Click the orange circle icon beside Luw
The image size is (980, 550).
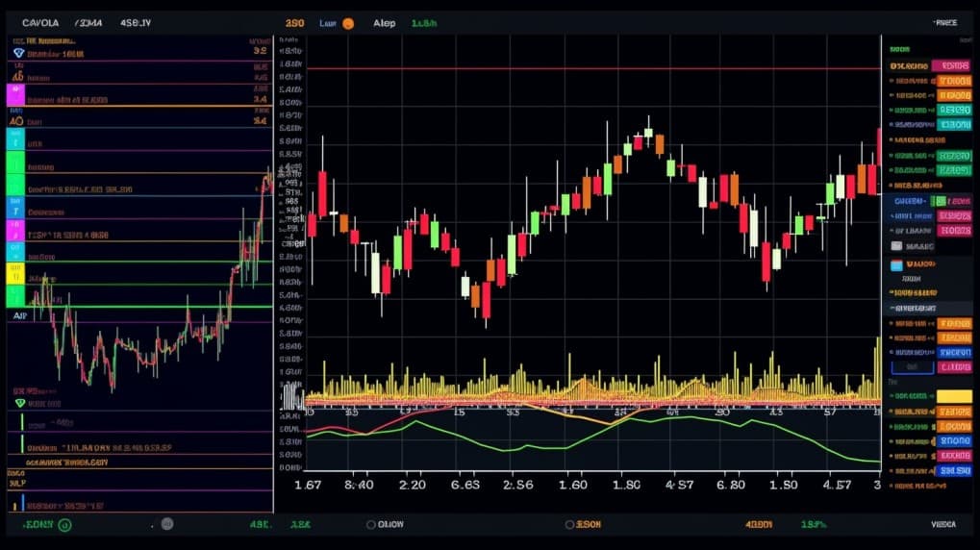click(x=348, y=24)
